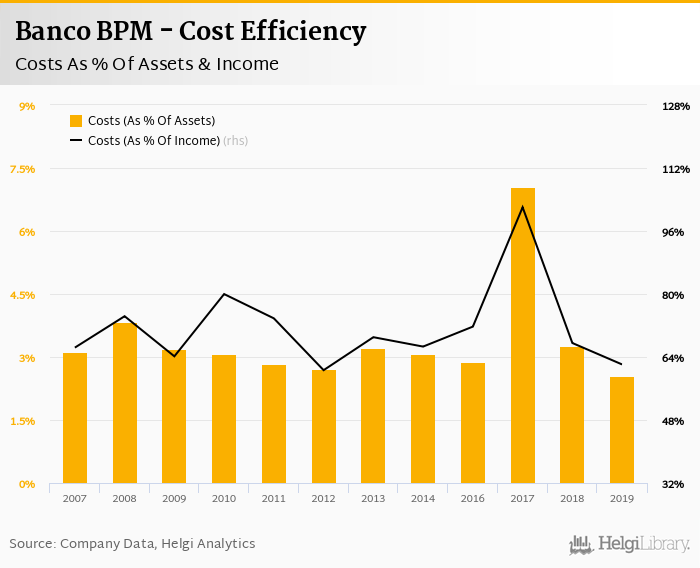
Task: Click the 32% right axis label
Action: click(673, 484)
